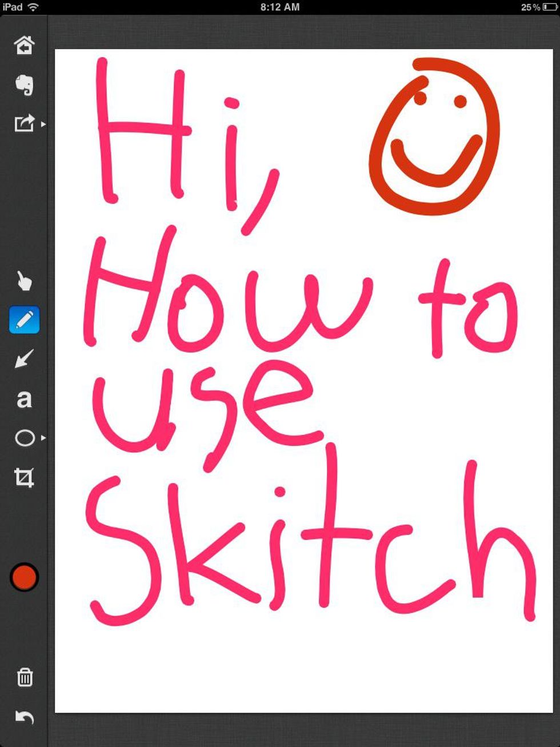Select the crop tool
560x747 pixels.
coord(24,477)
